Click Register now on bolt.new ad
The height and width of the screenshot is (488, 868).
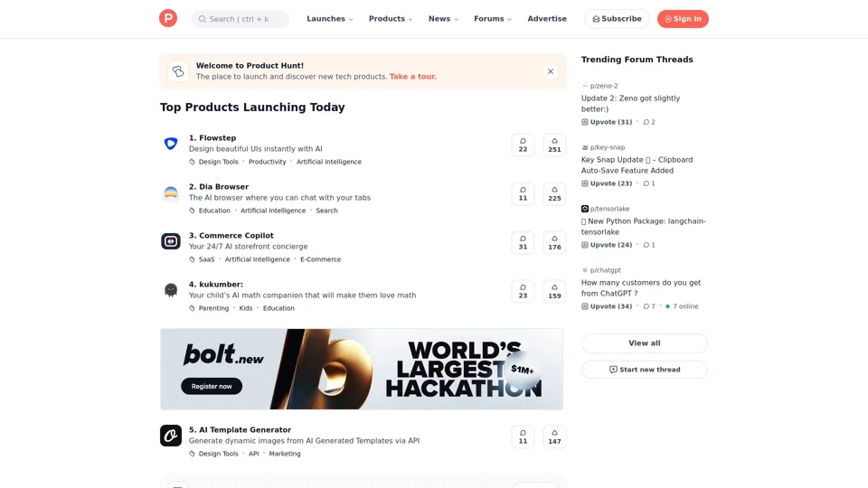point(212,386)
